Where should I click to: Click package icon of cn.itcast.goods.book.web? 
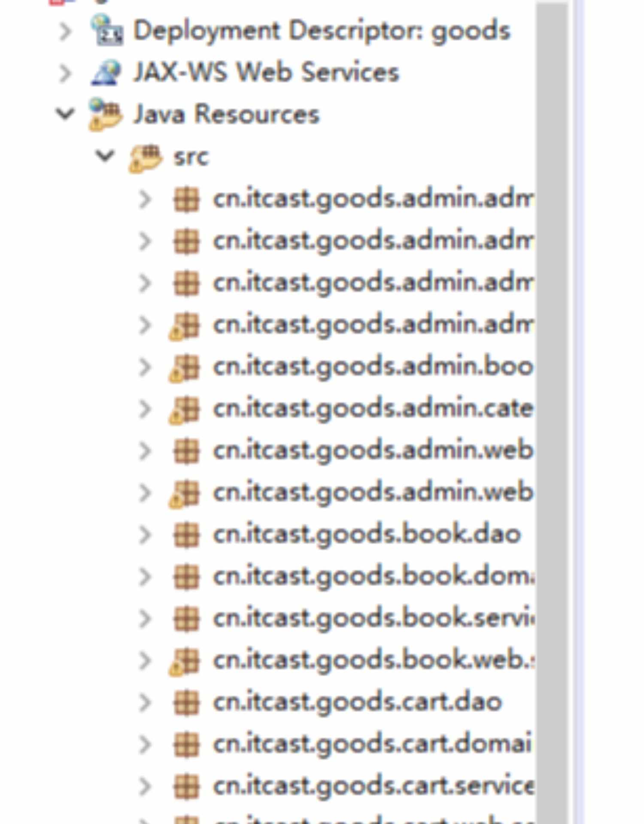pos(185,661)
